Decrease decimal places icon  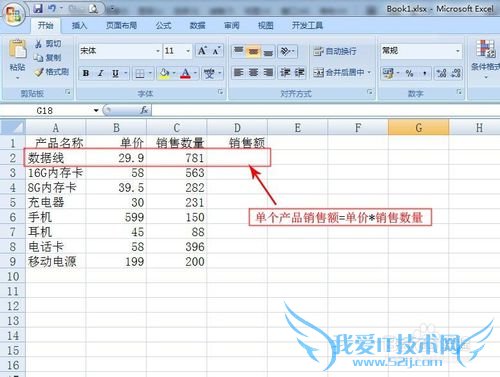coord(456,73)
